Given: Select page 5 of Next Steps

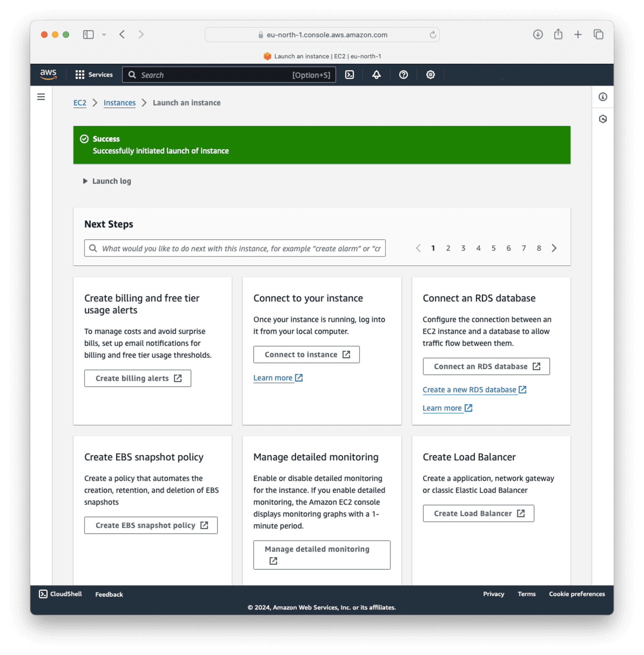Looking at the screenshot, I should (x=493, y=248).
